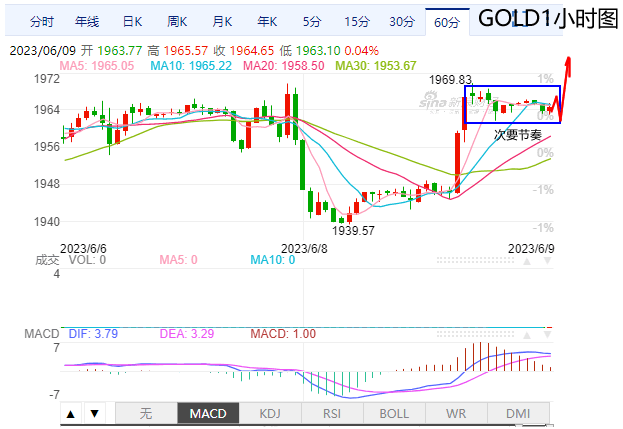This screenshot has width=623, height=429.
Task: Click the 1940 price axis label
Action: (47, 221)
